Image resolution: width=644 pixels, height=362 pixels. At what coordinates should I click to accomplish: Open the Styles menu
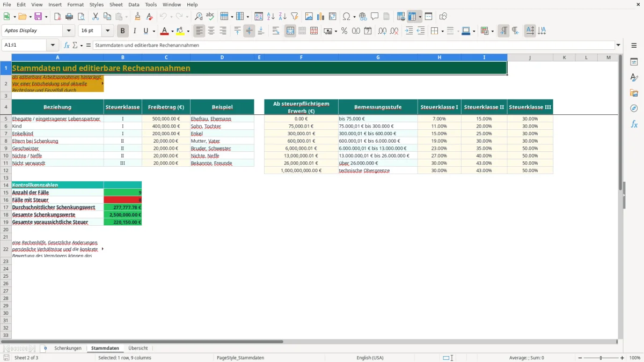[x=97, y=4]
